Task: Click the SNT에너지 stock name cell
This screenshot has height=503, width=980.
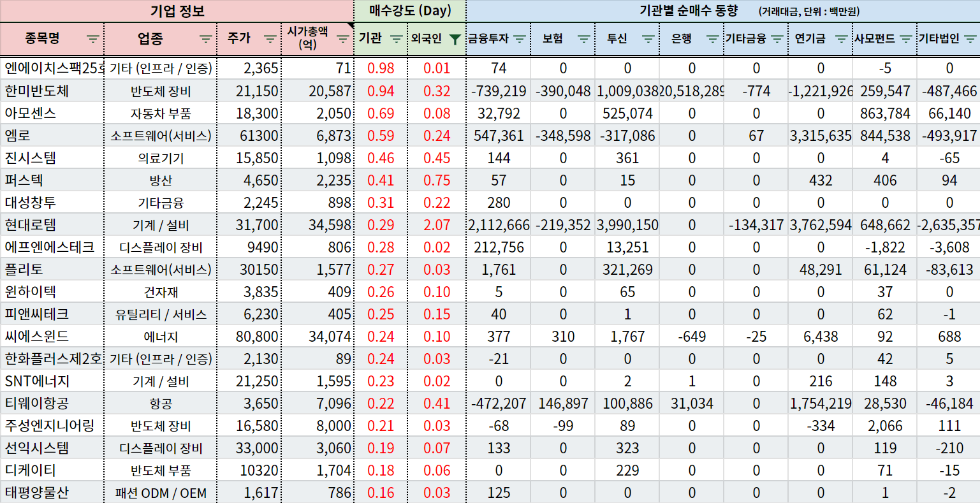Action: [x=52, y=381]
